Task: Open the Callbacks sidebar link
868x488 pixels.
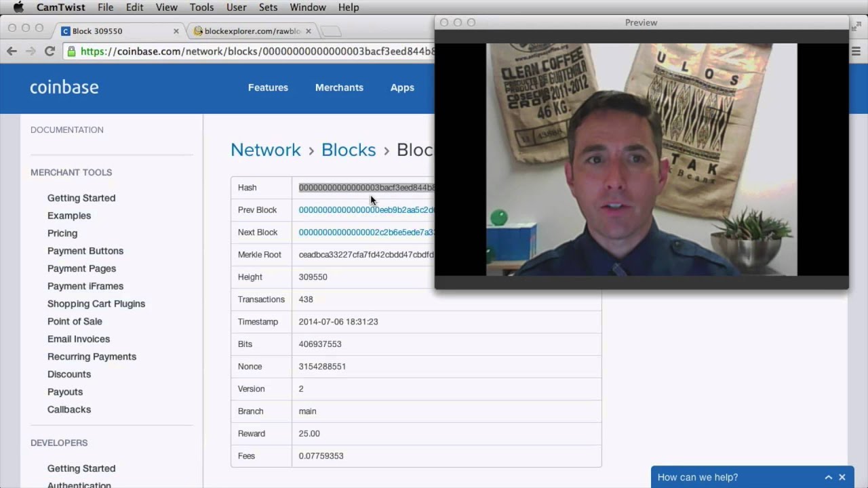Action: coord(69,409)
